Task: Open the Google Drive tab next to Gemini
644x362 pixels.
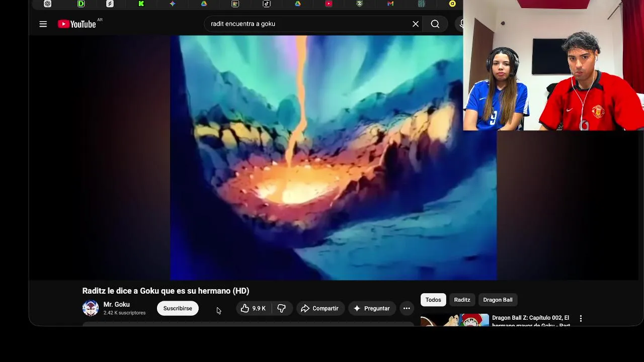Action: coord(204,4)
